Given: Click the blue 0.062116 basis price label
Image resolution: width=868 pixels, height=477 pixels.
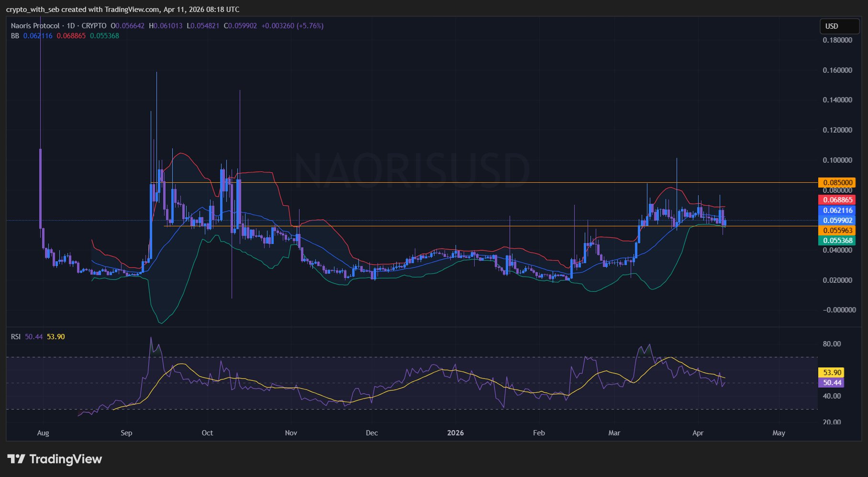Looking at the screenshot, I should coord(837,211).
